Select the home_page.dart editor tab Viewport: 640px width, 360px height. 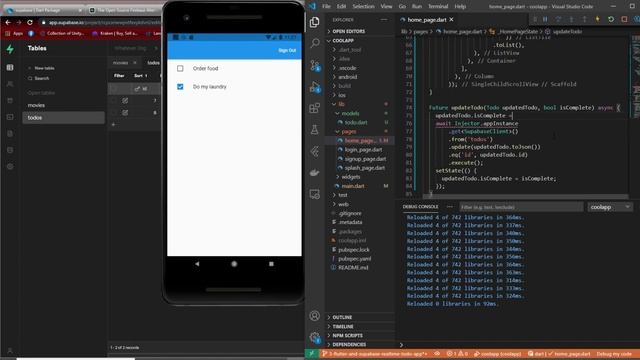coord(427,20)
